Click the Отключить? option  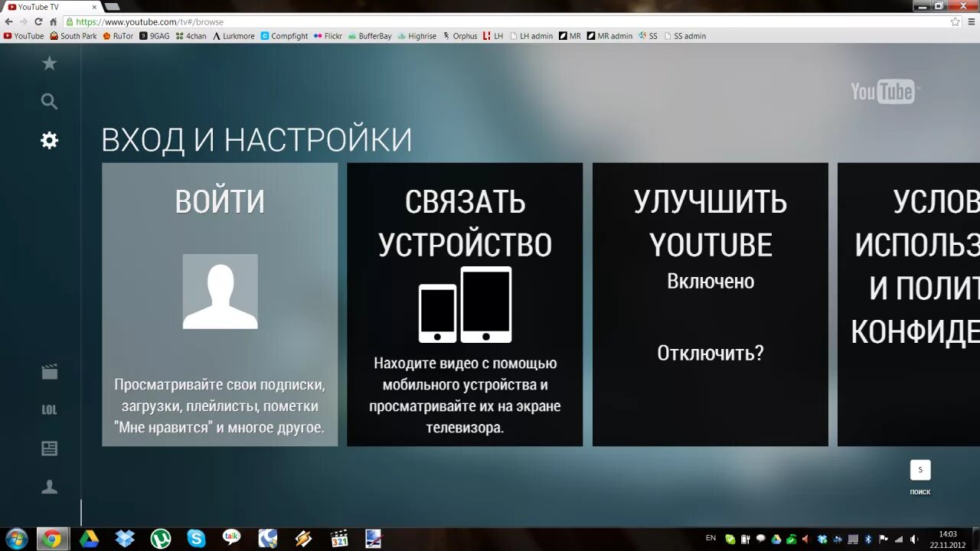tap(710, 353)
